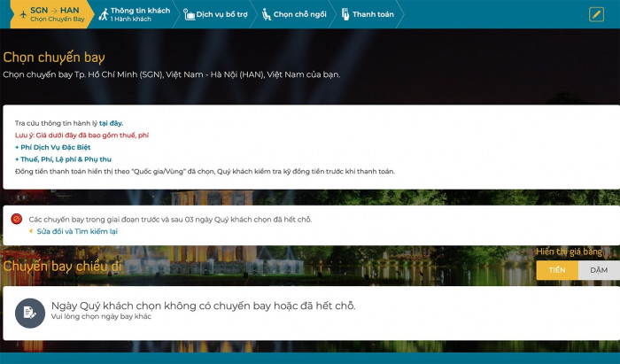
Task: Click the yellow edit pencil icon
Action: coord(596,14)
